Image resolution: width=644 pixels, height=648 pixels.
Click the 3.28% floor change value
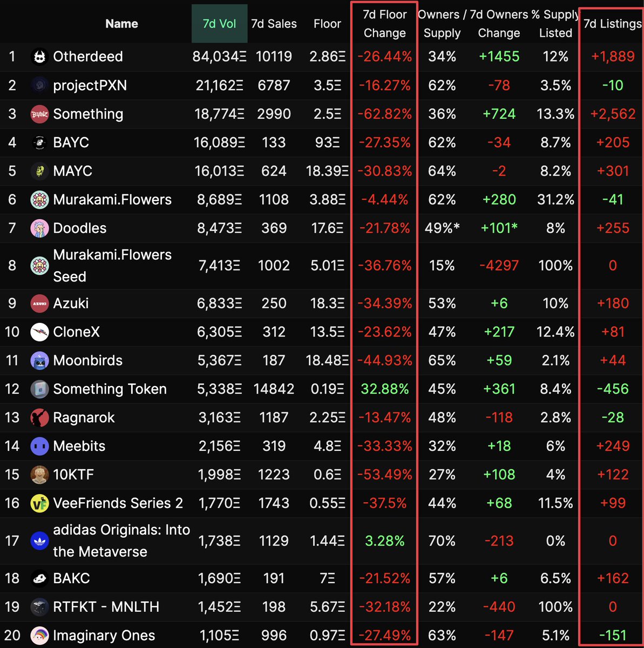click(x=384, y=541)
